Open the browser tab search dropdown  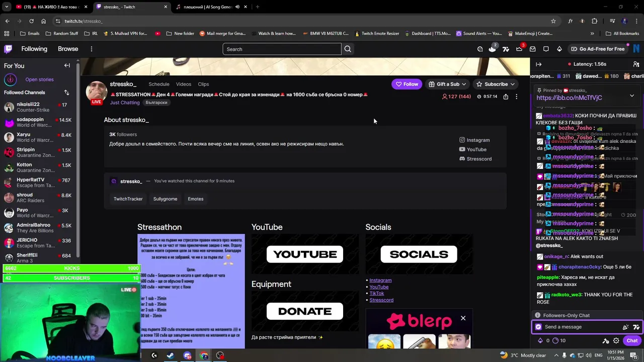[x=7, y=7]
